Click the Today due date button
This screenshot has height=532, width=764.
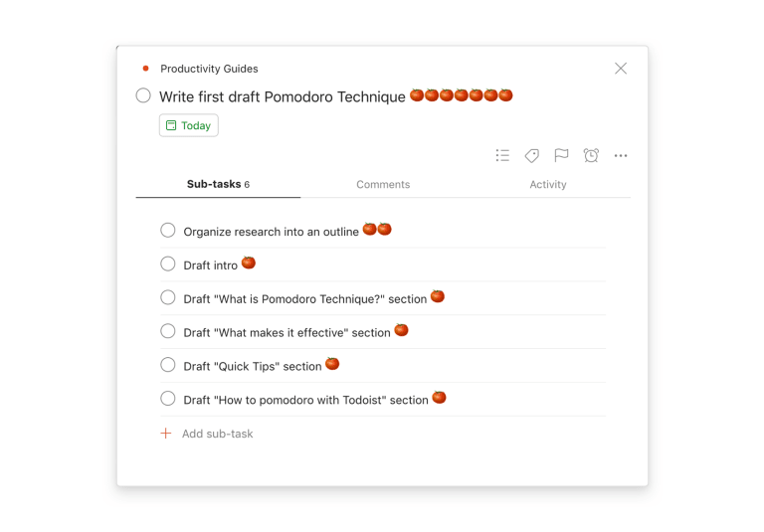tap(189, 125)
